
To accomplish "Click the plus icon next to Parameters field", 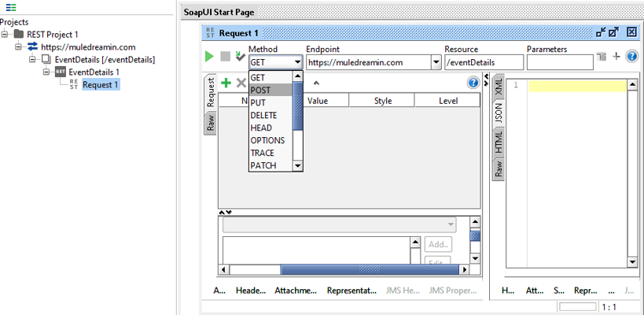I will coord(616,57).
